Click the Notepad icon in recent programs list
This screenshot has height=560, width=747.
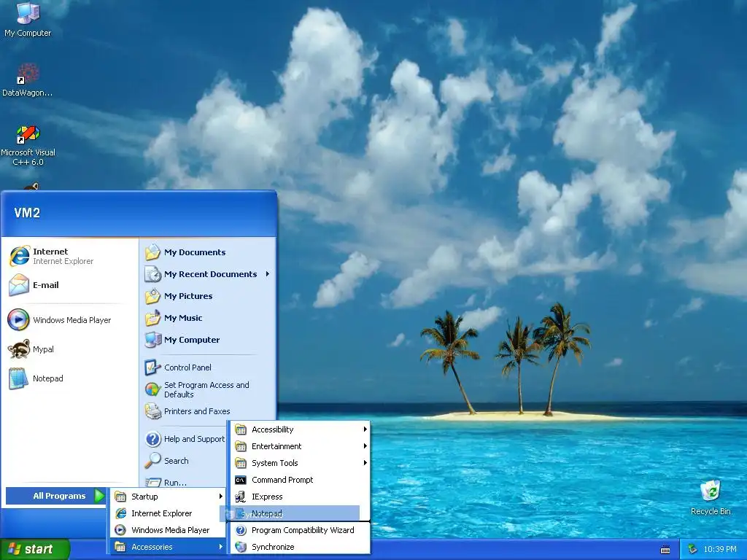click(x=19, y=378)
